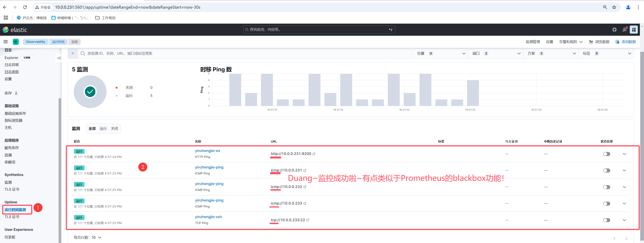Open the external link icon for icmp://10.0.0.232
This screenshot has height=243, width=644.
pyautogui.click(x=305, y=187)
